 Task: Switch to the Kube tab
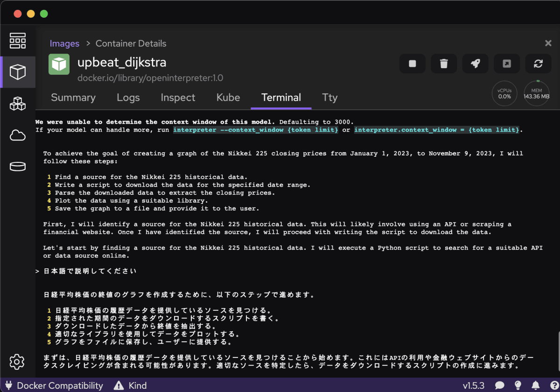pyautogui.click(x=228, y=98)
